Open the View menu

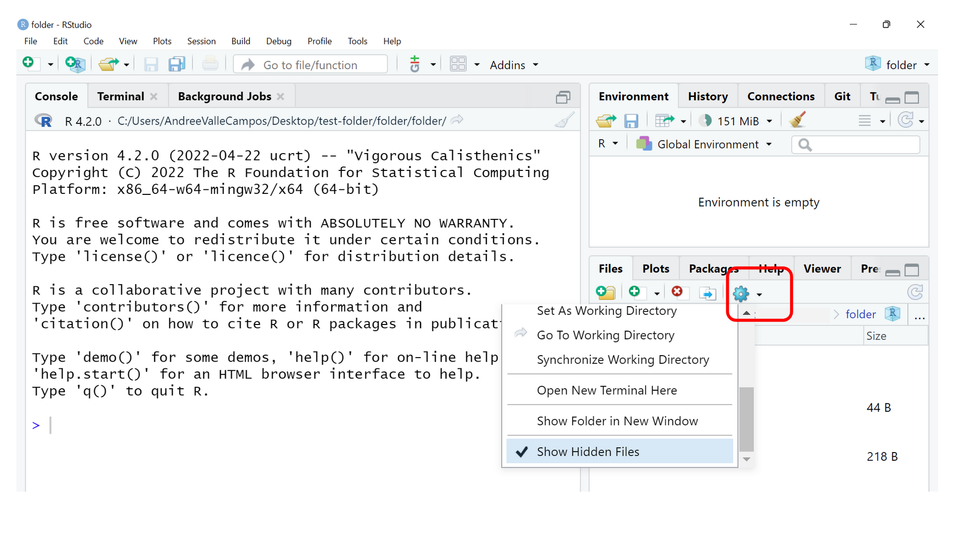pyautogui.click(x=128, y=41)
